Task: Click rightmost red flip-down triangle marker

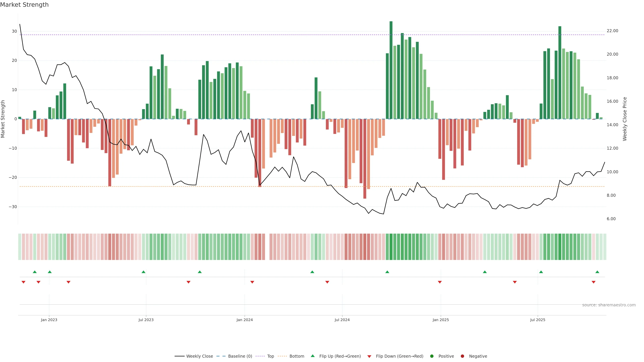Action: click(x=594, y=282)
